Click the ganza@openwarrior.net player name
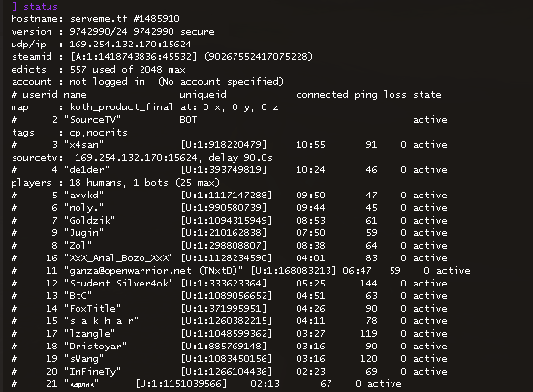 tap(154, 270)
